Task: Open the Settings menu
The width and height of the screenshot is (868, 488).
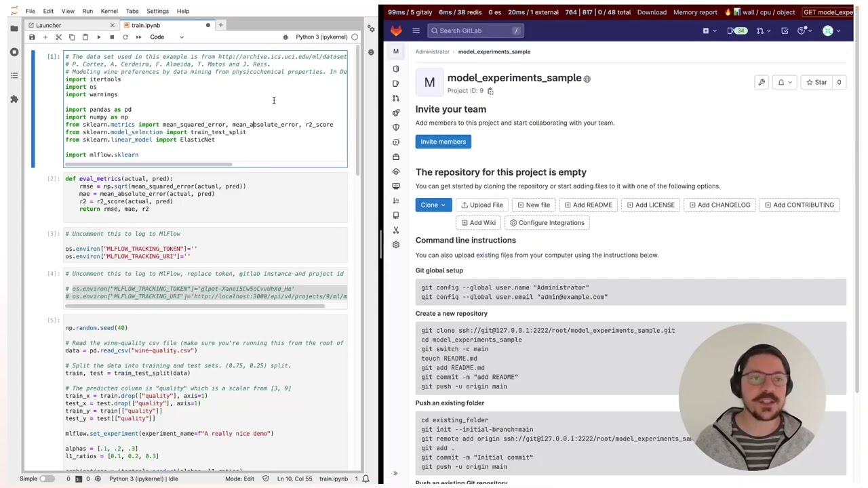Action: click(x=157, y=11)
